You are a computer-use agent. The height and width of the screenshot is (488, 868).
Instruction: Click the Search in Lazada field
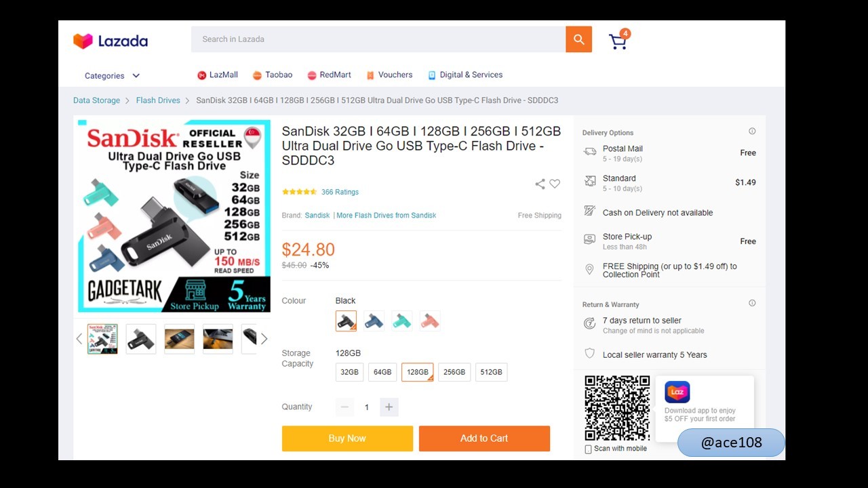click(x=378, y=39)
